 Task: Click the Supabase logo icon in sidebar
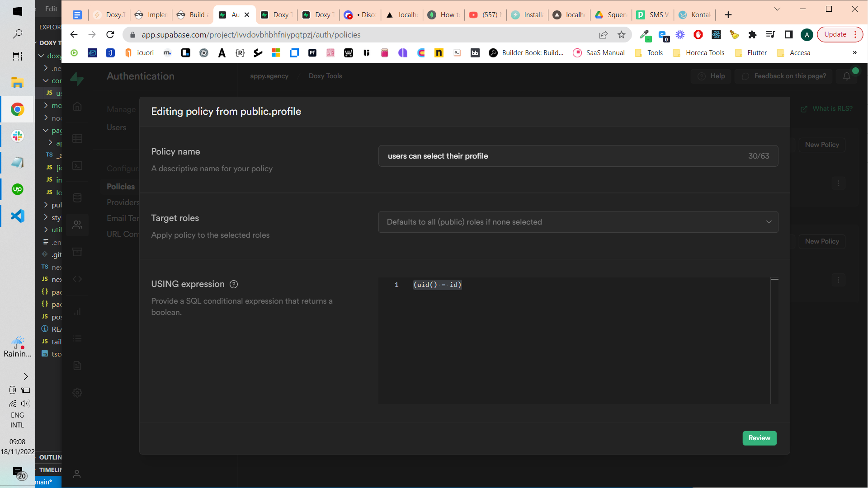click(77, 79)
